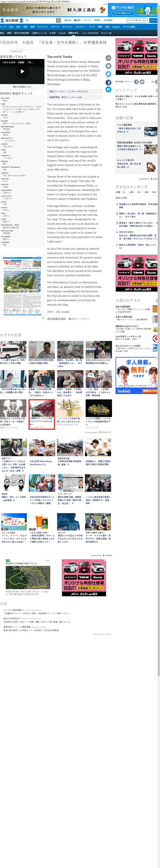Viewport: 160px width, 868px height.
Task: Select 政治 in the main navigation
Action: [x=18, y=27]
